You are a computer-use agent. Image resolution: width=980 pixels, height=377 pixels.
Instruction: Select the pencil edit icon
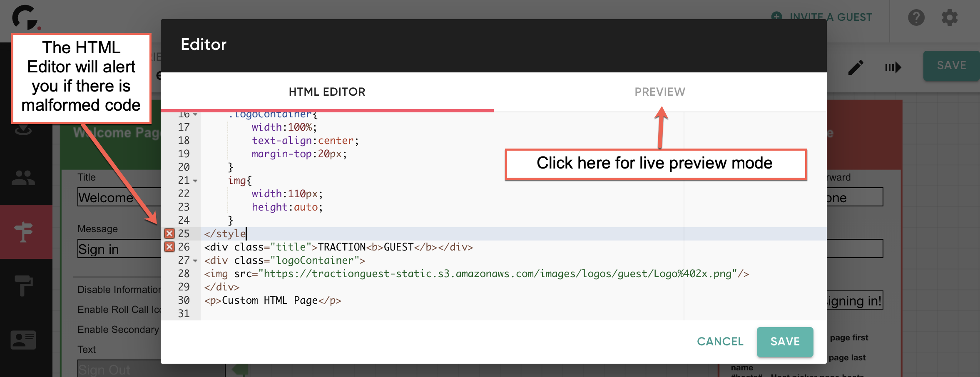click(856, 67)
